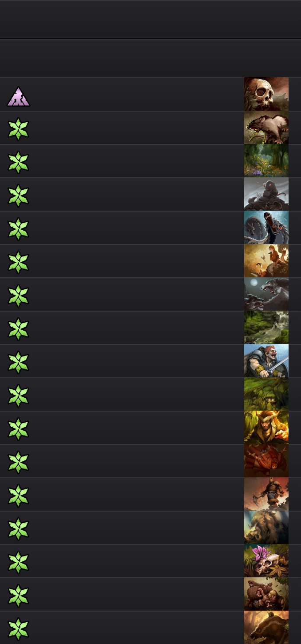301x644 pixels.
Task: Click the leaf icon next to the bearded swordsman artwork
Action: click(18, 362)
